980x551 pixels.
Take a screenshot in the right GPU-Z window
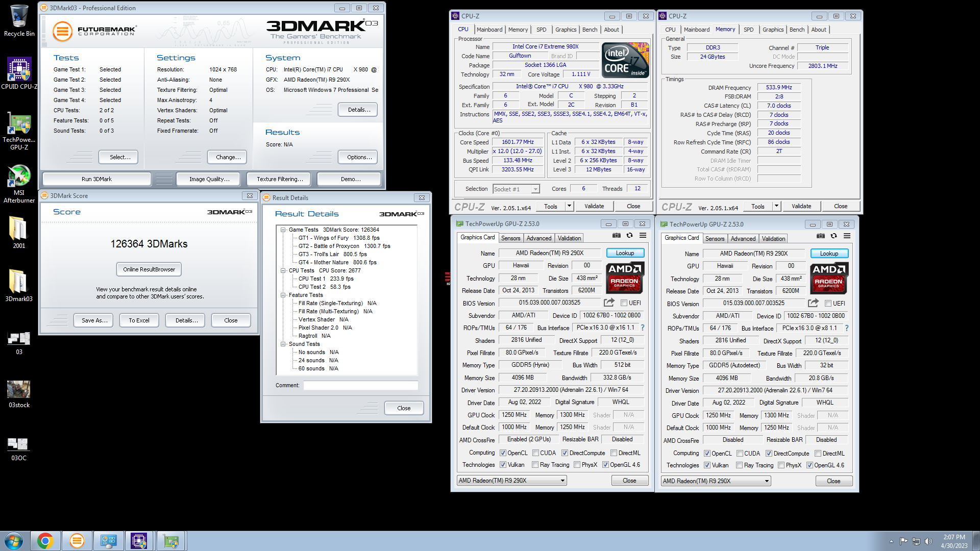tap(821, 236)
